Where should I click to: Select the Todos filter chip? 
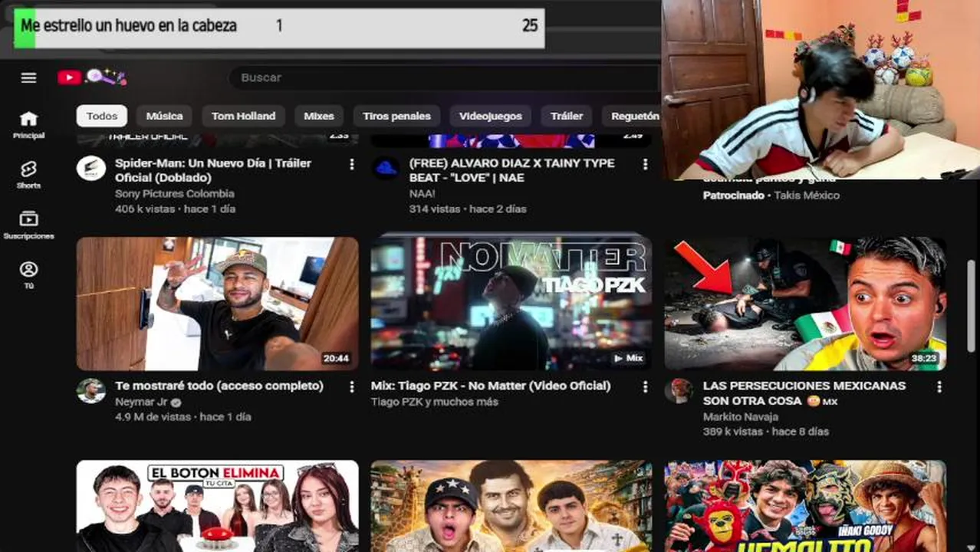tap(101, 116)
